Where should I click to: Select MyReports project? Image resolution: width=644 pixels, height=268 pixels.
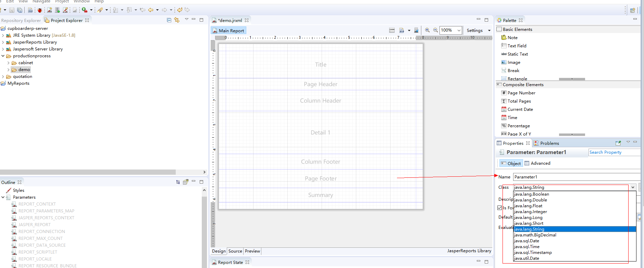[18, 83]
